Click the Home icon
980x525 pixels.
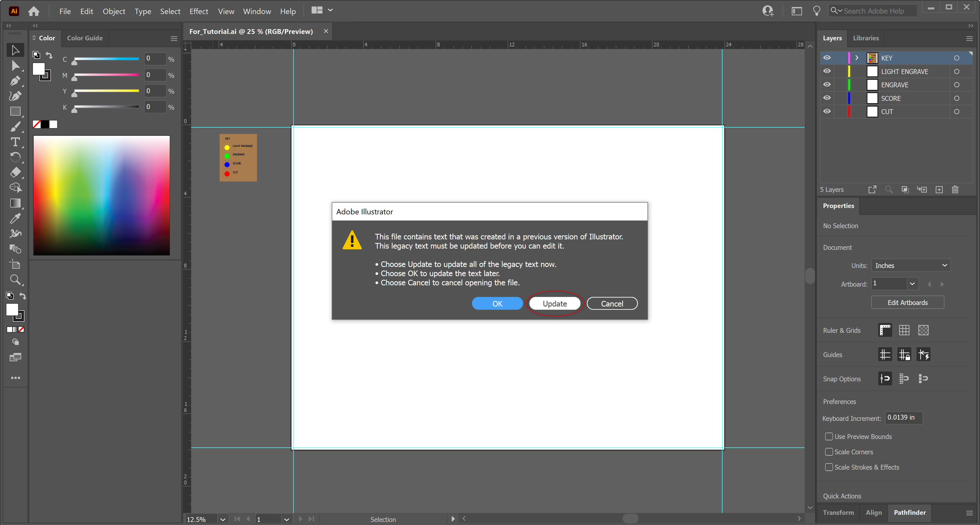point(34,11)
